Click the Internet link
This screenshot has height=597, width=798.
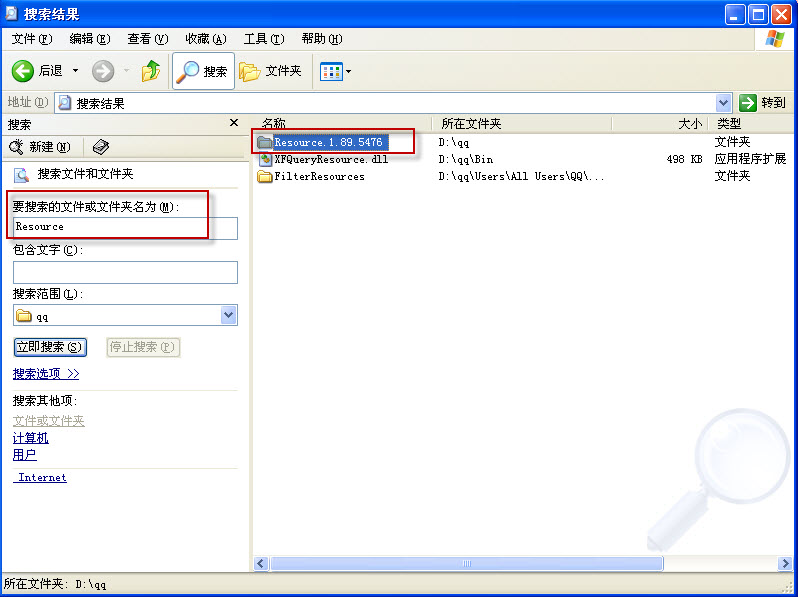click(x=40, y=477)
